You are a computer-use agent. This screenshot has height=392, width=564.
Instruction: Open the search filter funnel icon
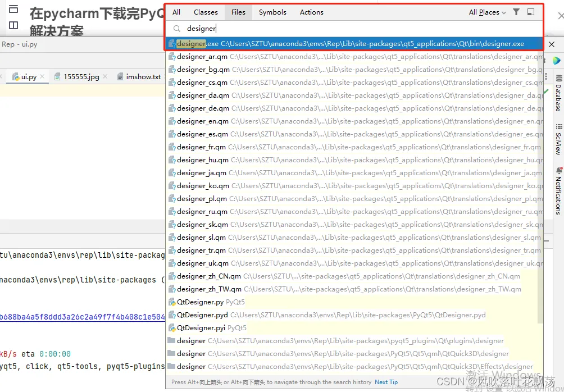(516, 12)
